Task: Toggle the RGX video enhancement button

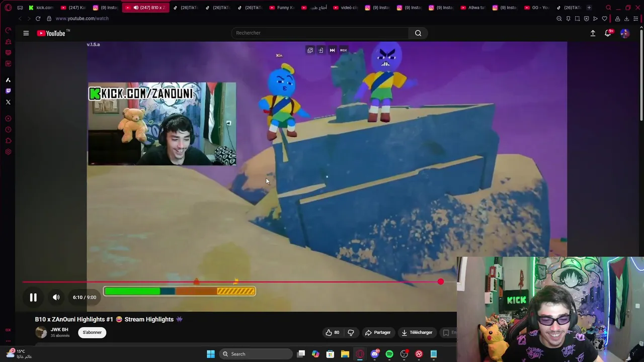Action: coord(344,50)
